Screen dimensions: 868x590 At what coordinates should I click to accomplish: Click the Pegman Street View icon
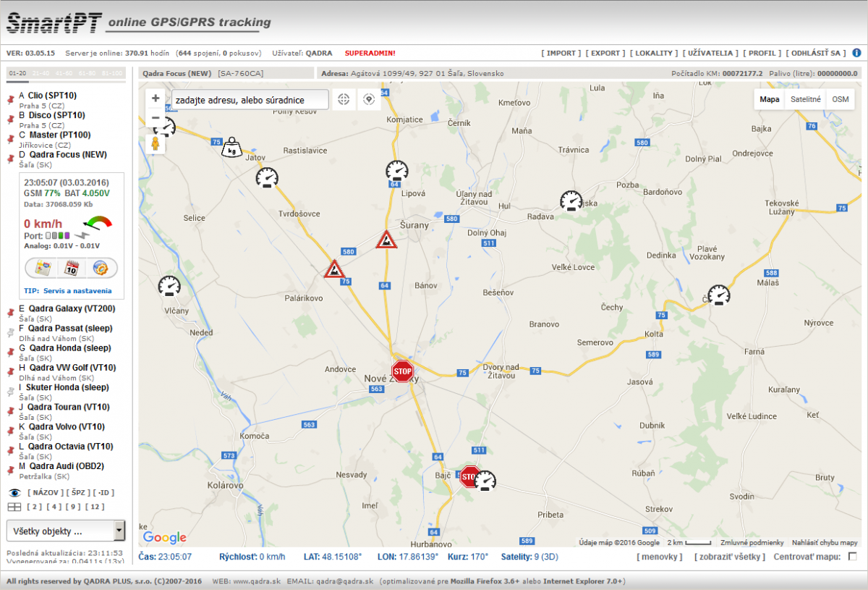[155, 144]
